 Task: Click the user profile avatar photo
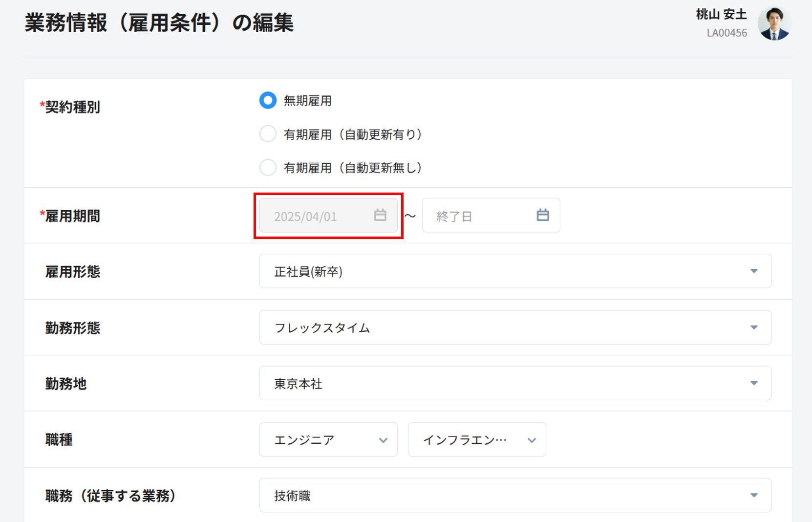774,23
